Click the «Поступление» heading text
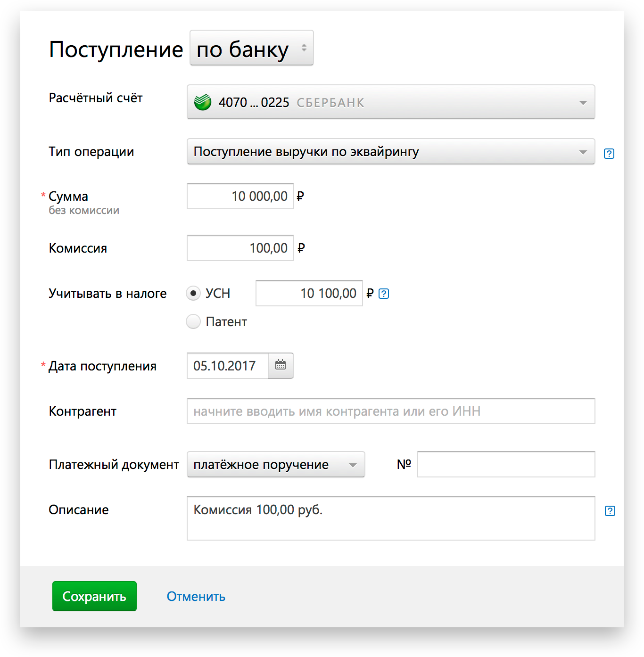 (116, 49)
